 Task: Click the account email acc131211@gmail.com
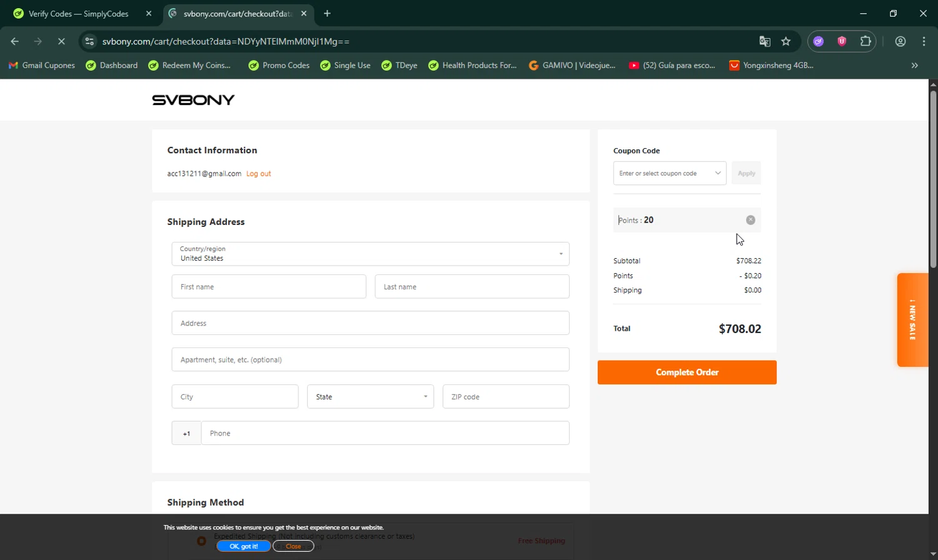click(204, 174)
